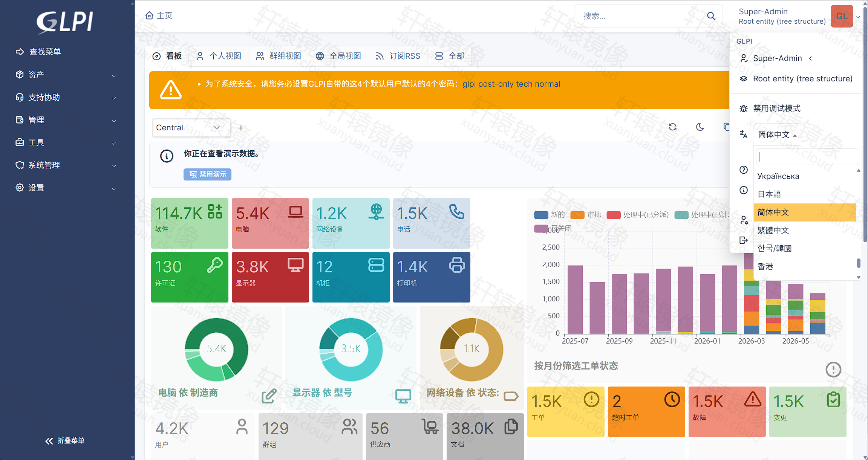Select 日本語 in the language list
The image size is (868, 460).
pyautogui.click(x=805, y=194)
